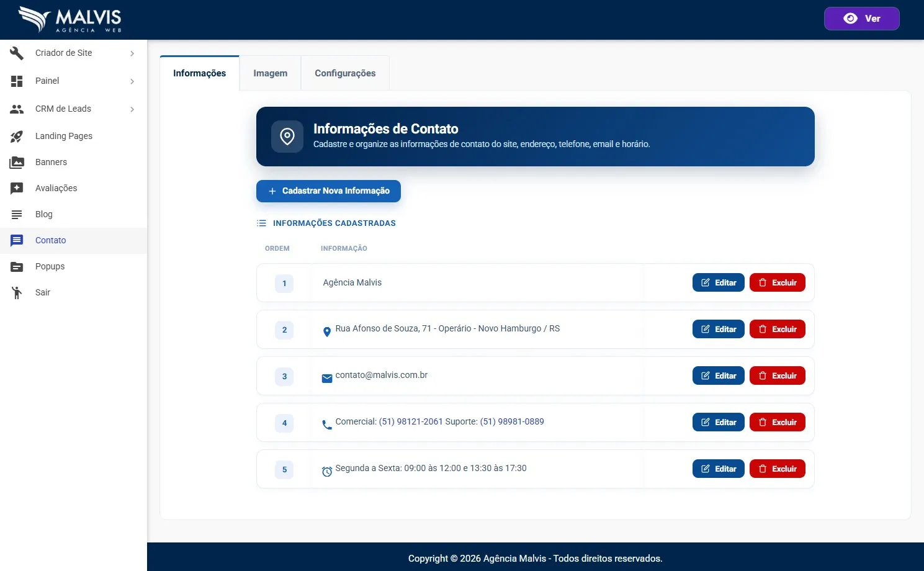Click the location pin icon in header banner

click(287, 137)
